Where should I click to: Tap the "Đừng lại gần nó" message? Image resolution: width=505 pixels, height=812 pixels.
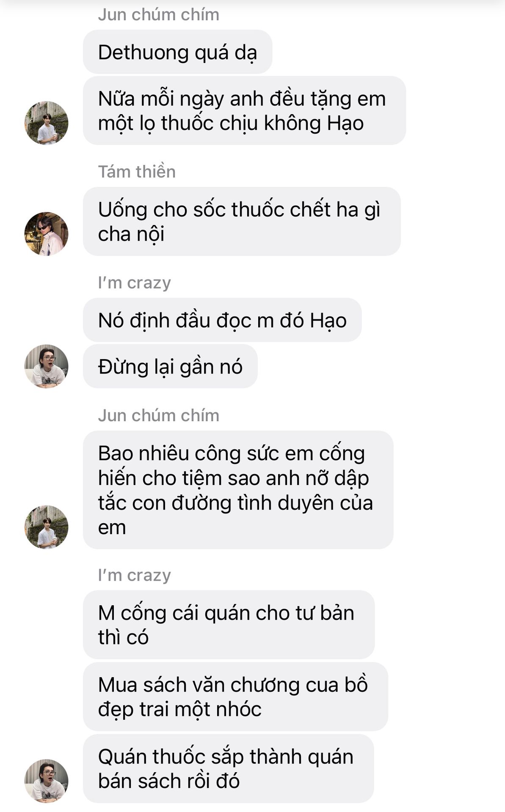(x=170, y=366)
